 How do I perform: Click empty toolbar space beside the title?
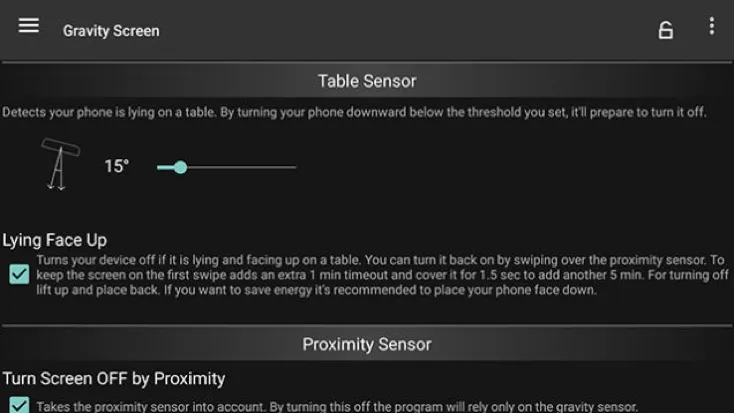tap(400, 30)
